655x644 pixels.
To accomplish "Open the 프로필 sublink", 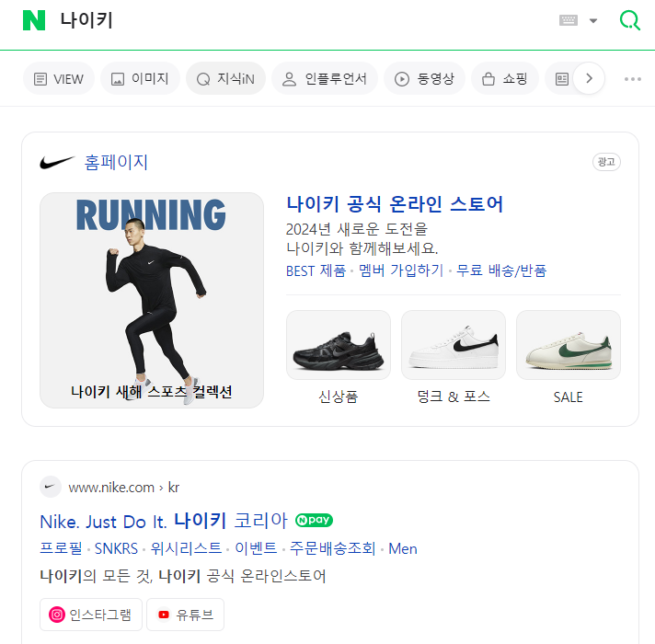I will (61, 548).
